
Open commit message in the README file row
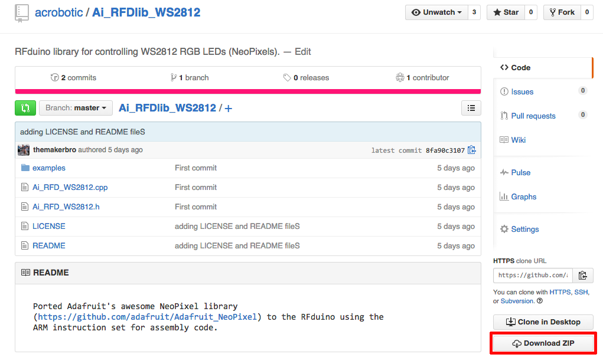click(237, 246)
